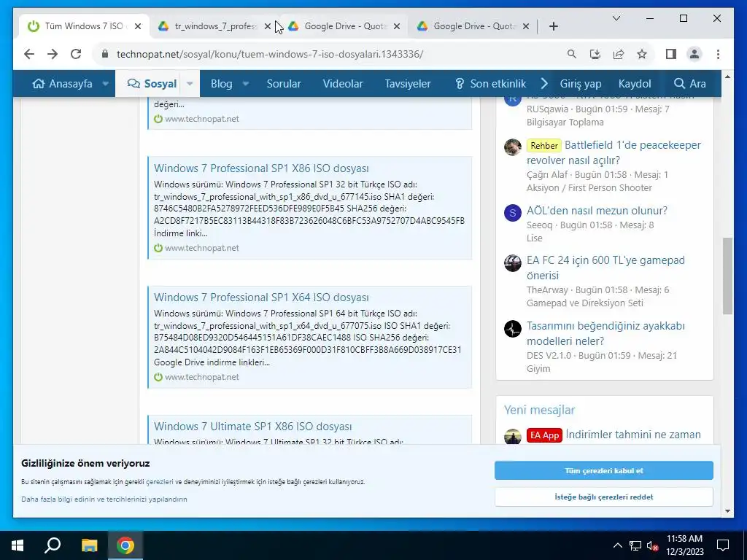Open AÖL'den nasıl mezun olunur thread
This screenshot has width=747, height=560.
pyautogui.click(x=597, y=211)
